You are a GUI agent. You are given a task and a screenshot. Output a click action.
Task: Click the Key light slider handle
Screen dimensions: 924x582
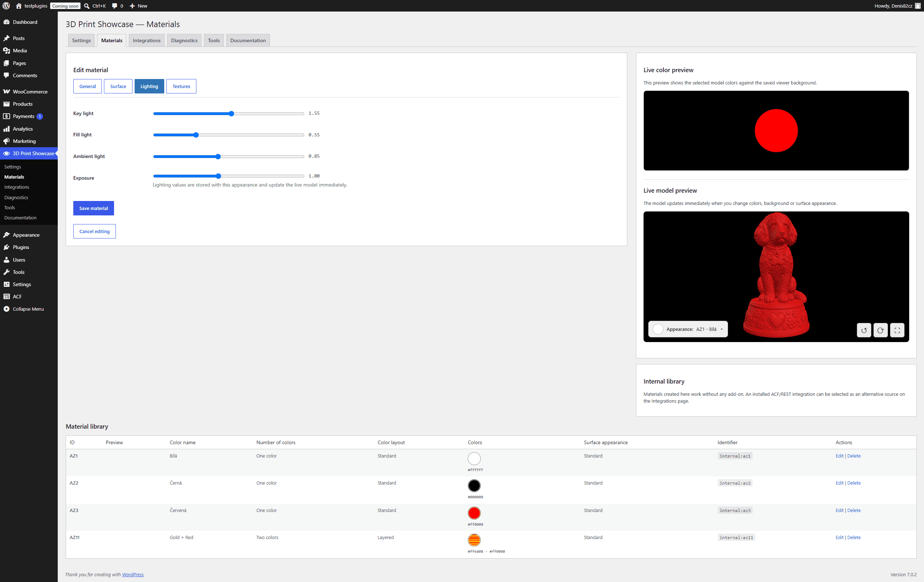coord(231,114)
